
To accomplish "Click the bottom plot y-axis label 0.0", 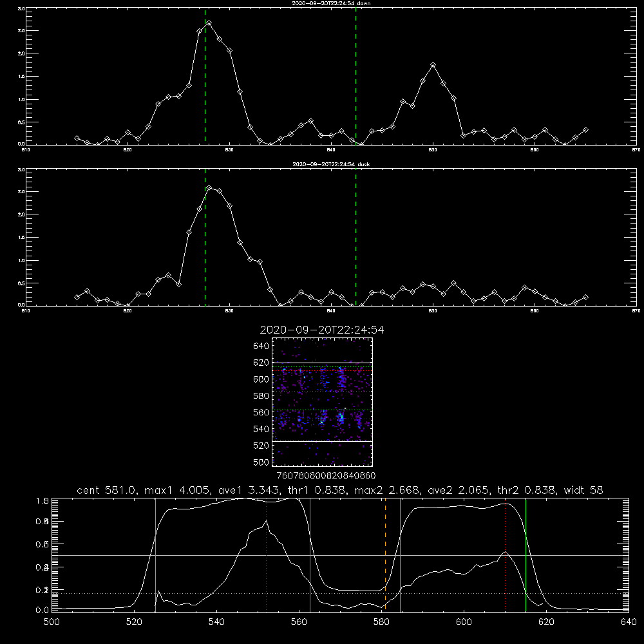I will point(43,611).
